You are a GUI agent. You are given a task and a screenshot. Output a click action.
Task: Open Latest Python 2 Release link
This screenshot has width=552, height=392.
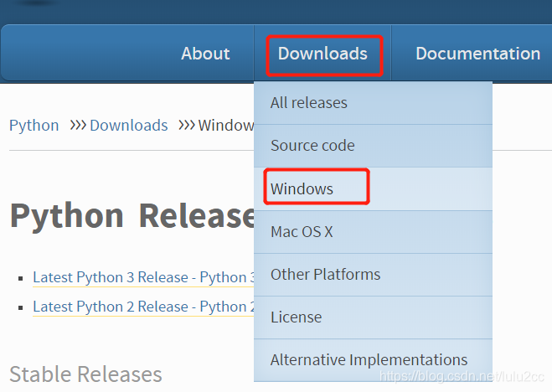pyautogui.click(x=143, y=307)
